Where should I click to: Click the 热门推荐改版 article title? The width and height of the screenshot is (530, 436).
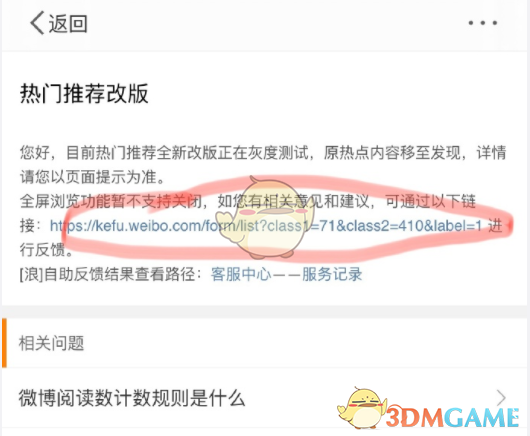click(84, 93)
